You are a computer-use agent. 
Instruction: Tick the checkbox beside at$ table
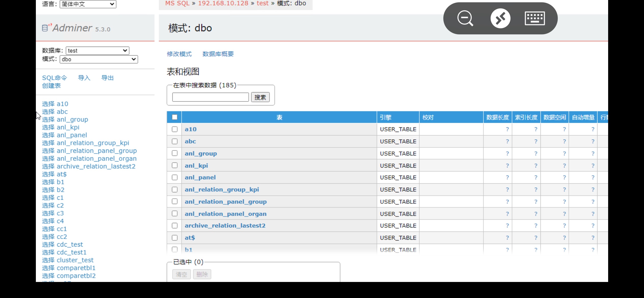coord(174,238)
